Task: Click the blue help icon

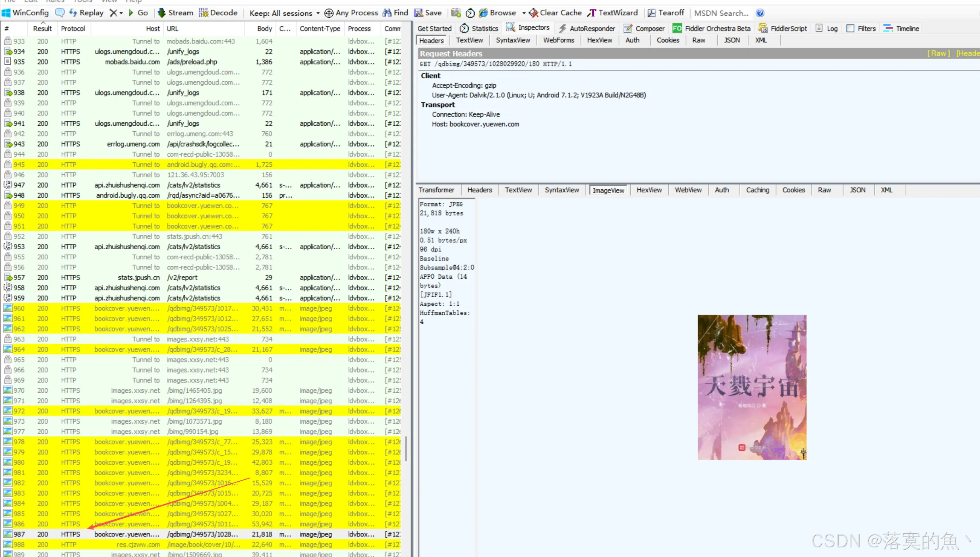Action: (x=760, y=13)
